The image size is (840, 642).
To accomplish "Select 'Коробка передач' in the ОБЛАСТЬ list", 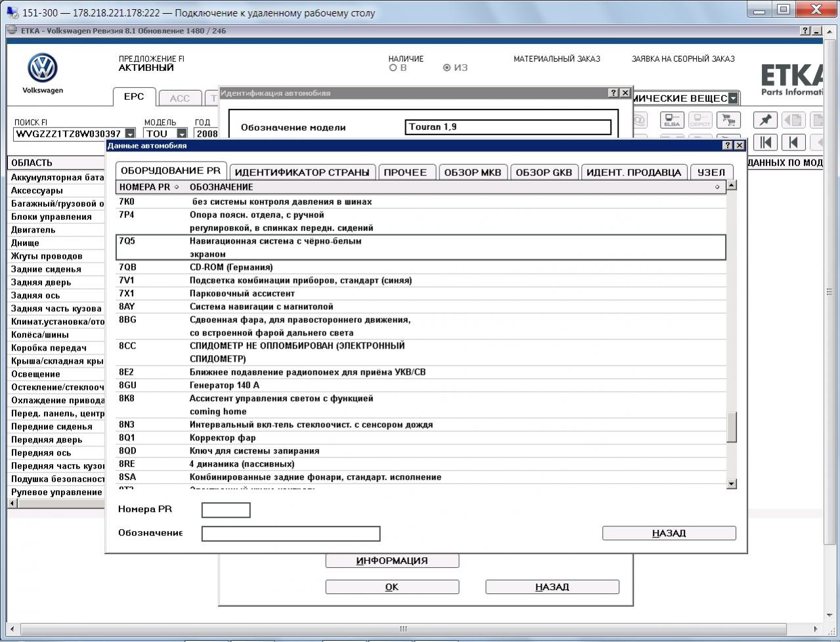I will pos(56,348).
